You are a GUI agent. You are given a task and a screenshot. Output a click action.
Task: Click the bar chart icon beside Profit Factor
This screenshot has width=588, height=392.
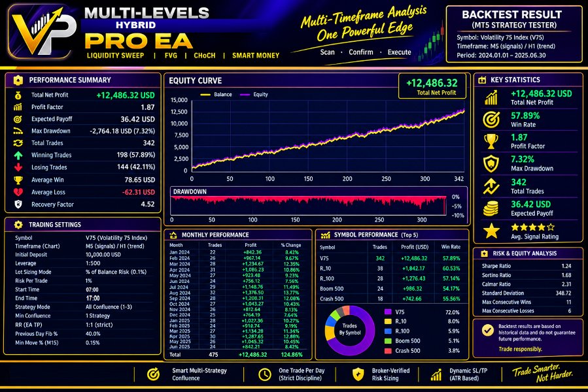(18, 107)
